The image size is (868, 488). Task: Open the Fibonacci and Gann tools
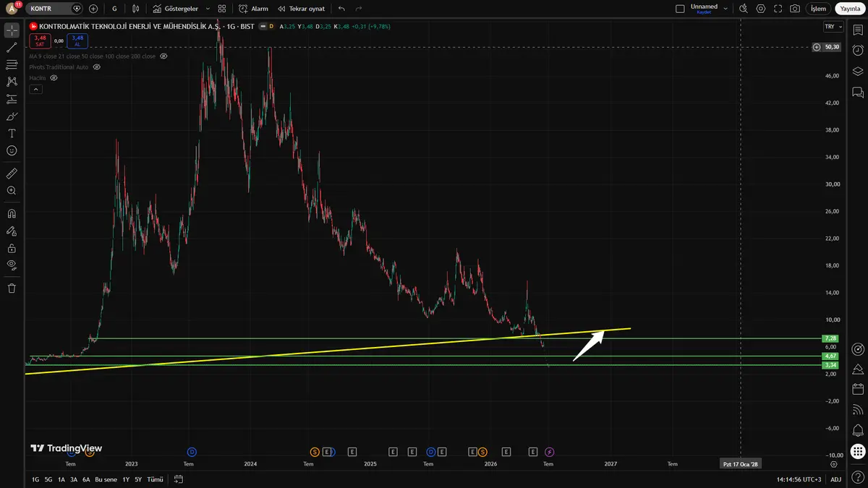tap(12, 64)
